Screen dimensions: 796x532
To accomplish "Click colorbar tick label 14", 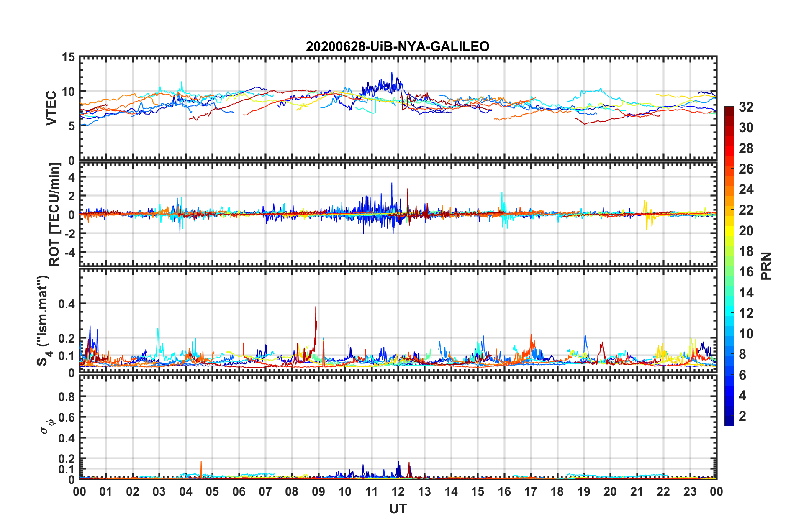I will click(x=746, y=293).
